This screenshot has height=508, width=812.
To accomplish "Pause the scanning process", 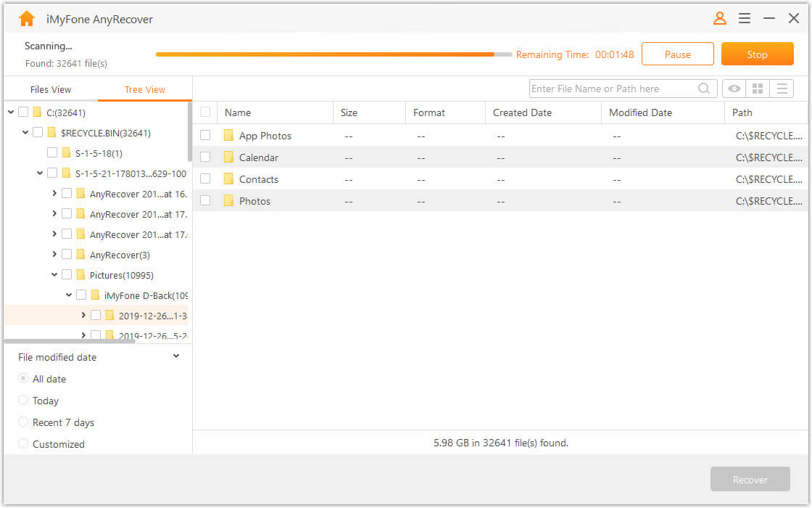I will (677, 53).
